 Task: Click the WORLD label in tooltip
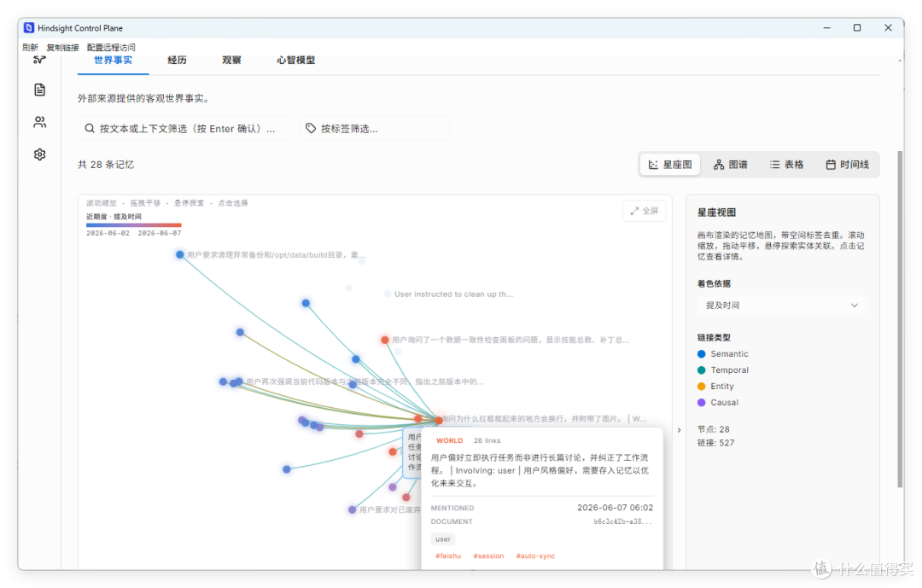click(x=450, y=440)
